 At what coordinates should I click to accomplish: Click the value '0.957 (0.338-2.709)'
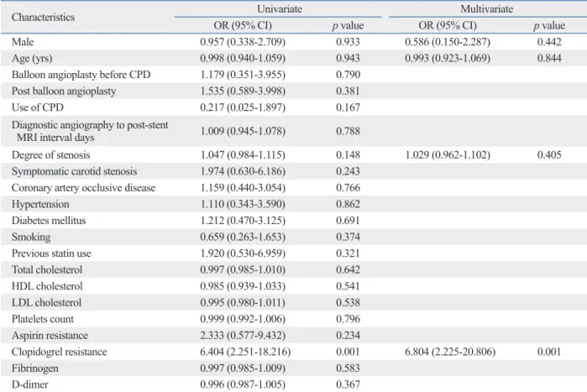tap(243, 42)
